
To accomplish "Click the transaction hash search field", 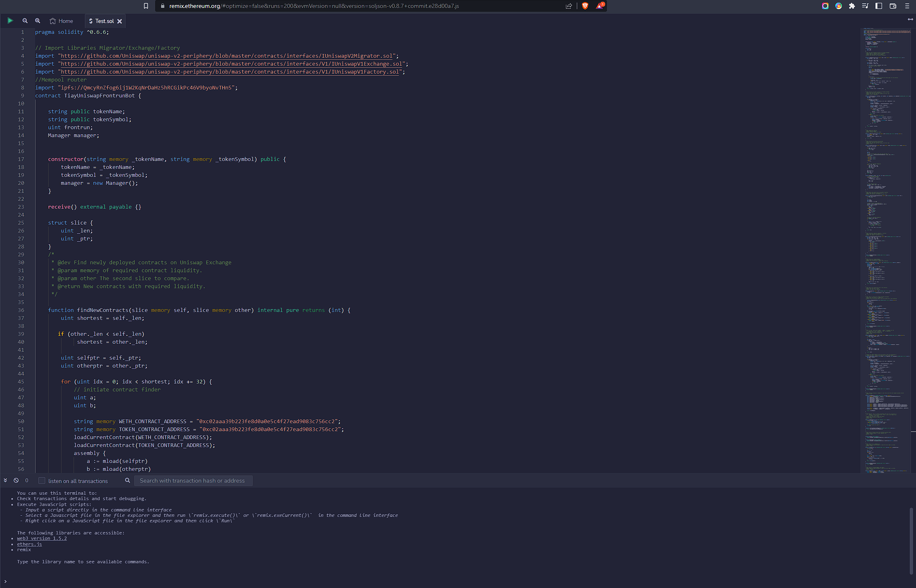I will [x=193, y=481].
